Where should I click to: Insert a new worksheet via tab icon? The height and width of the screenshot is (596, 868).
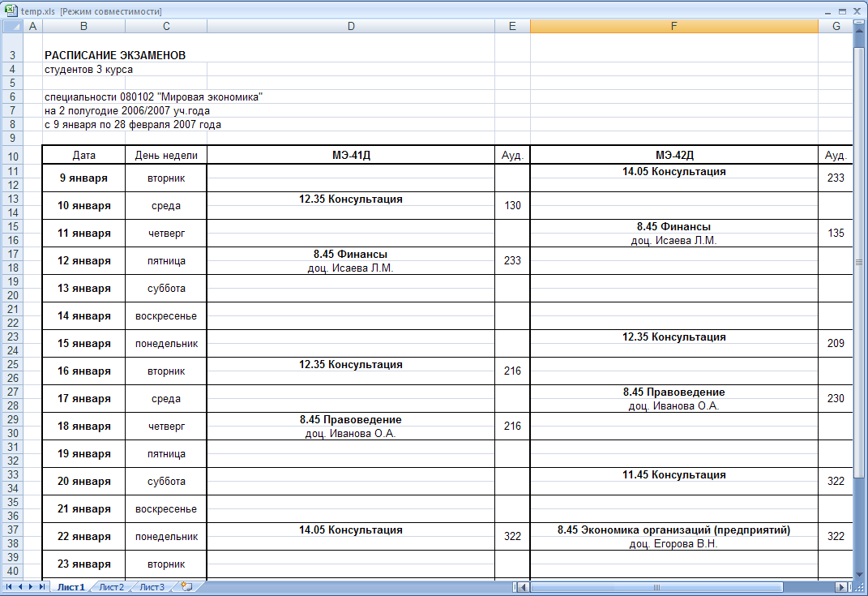pos(186,586)
